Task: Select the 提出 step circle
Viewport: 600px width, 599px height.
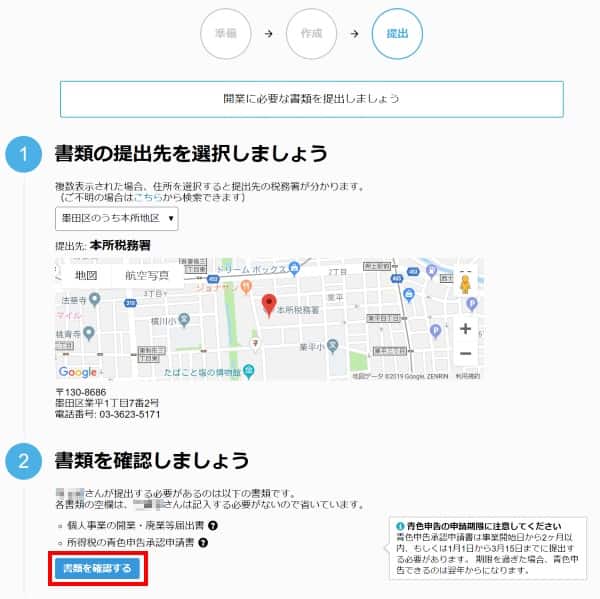Action: coord(396,33)
